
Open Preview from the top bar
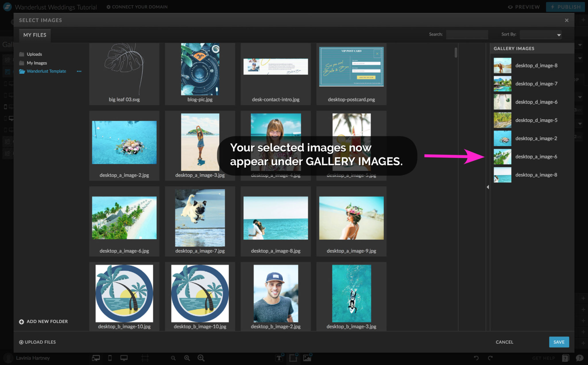(523, 7)
